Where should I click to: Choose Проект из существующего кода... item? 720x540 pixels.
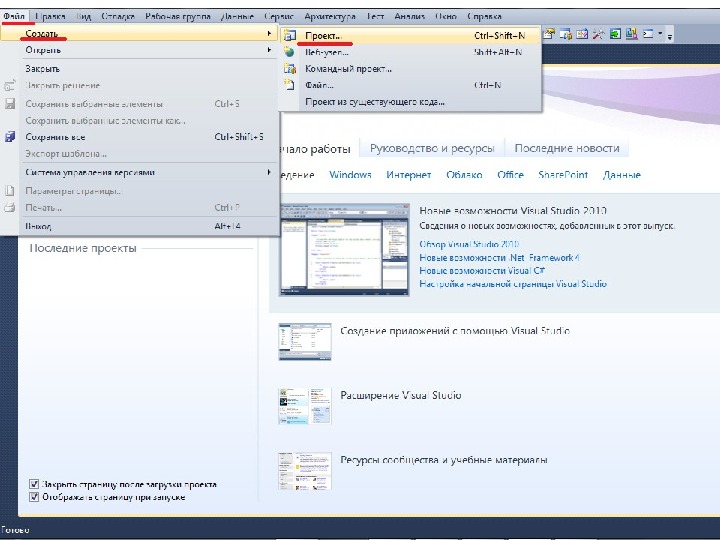pos(410,101)
